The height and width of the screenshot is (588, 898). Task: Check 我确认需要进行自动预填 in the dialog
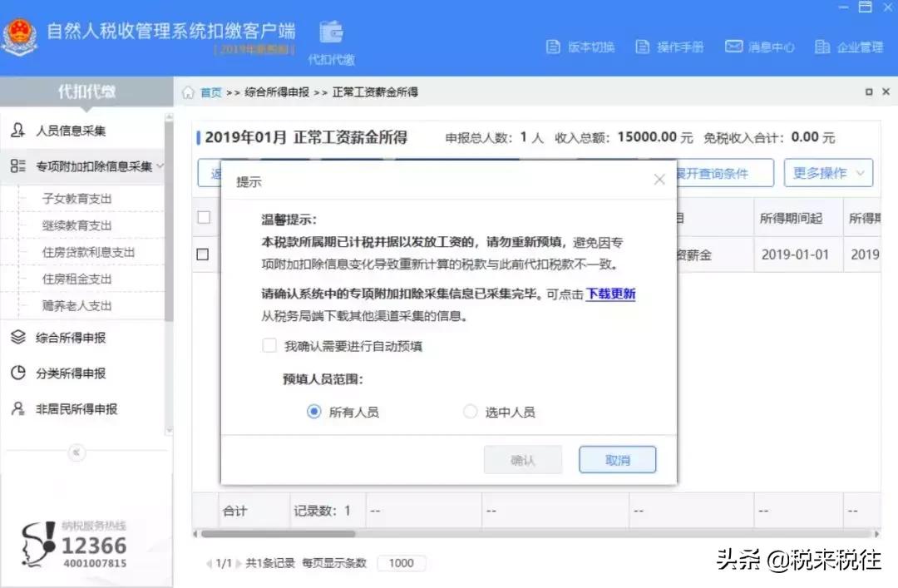(269, 344)
